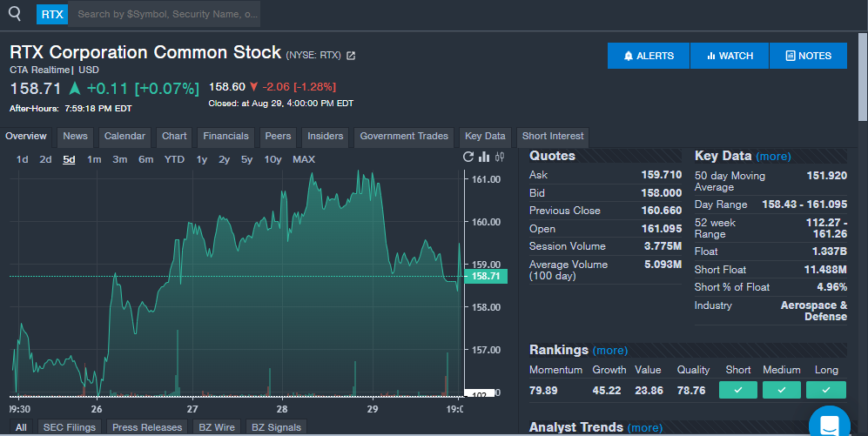Toggle the volume bars chart icon
868x436 pixels.
[x=484, y=158]
